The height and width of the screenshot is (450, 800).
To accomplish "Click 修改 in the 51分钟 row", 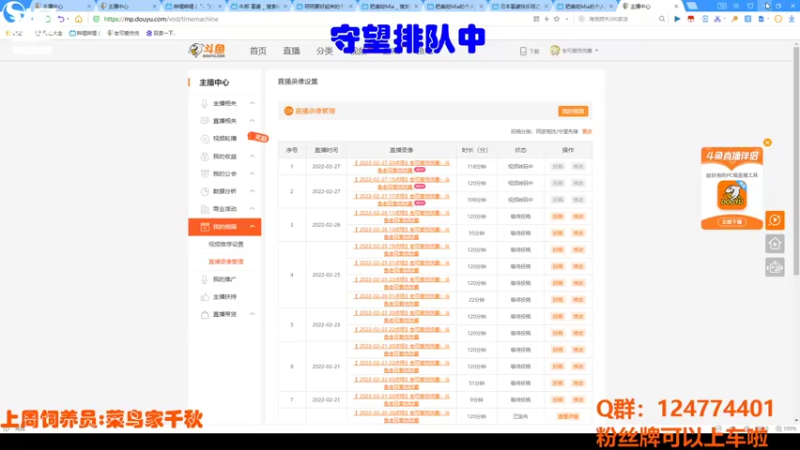I will tap(578, 383).
